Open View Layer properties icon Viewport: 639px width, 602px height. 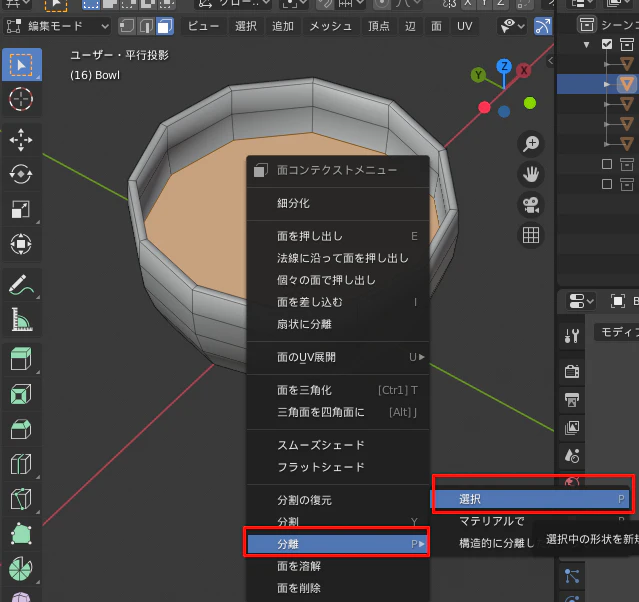pos(572,428)
